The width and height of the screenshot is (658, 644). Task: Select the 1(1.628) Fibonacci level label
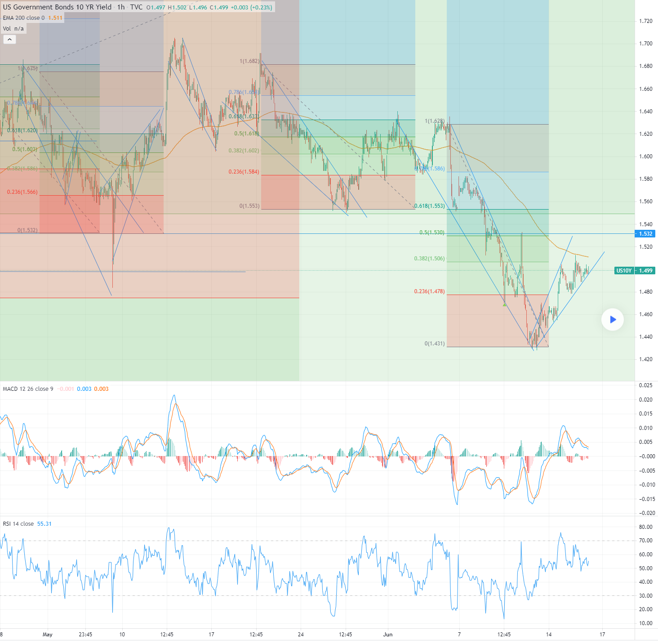(x=434, y=121)
